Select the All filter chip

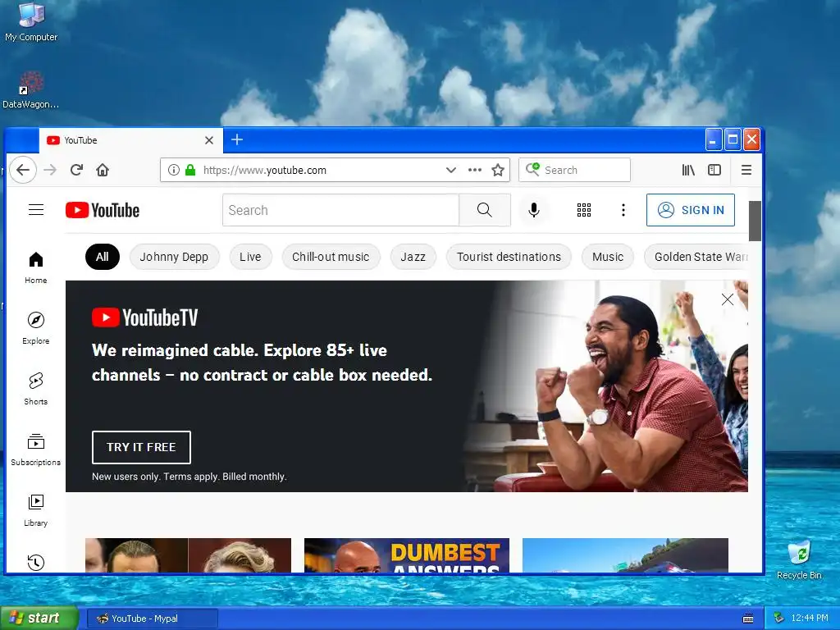coord(103,257)
